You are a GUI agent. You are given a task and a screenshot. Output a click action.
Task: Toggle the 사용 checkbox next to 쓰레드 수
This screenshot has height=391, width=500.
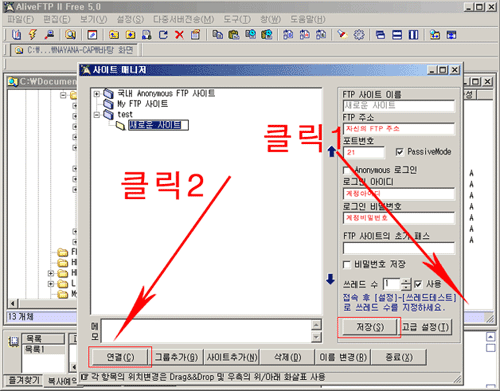(x=418, y=284)
